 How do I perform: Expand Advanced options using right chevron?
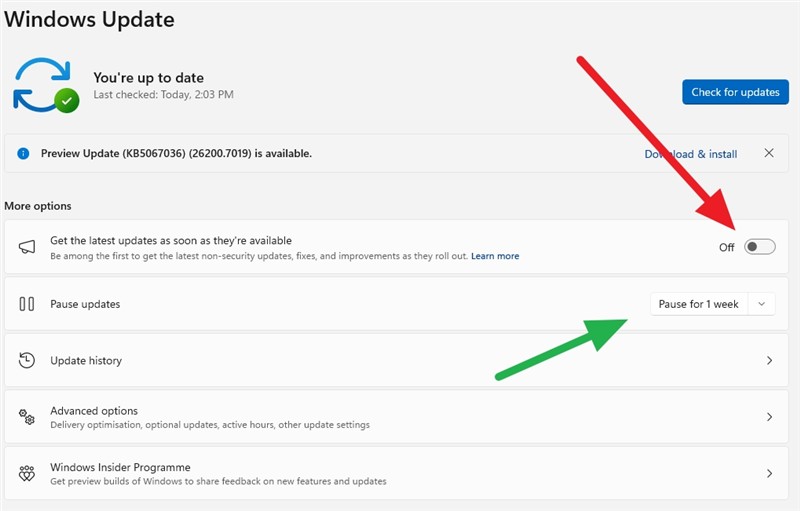(x=769, y=417)
